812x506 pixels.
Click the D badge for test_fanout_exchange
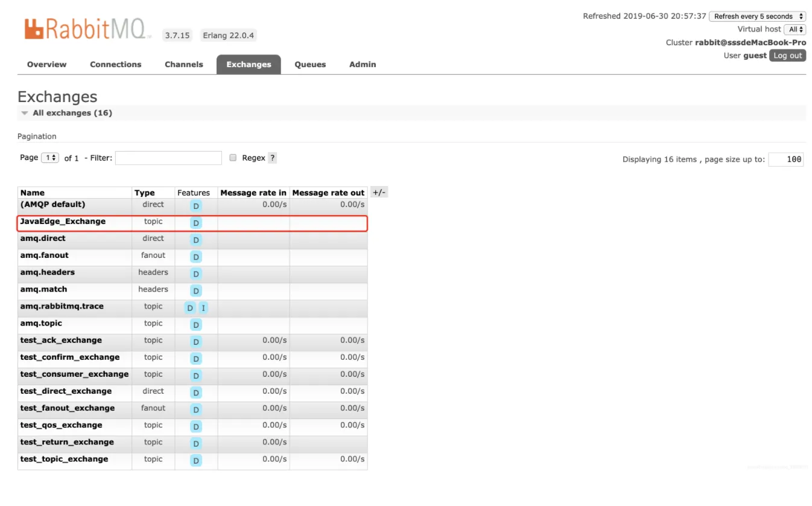click(195, 409)
